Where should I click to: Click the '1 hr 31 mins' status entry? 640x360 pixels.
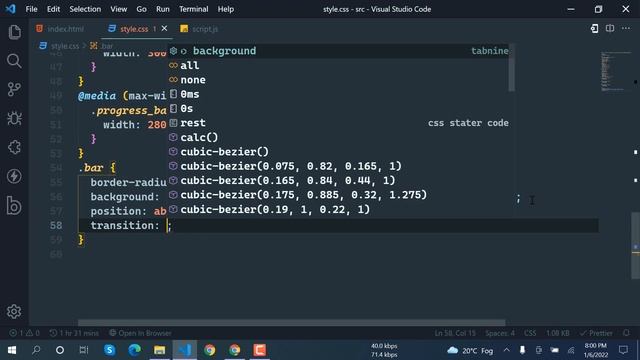coord(74,333)
